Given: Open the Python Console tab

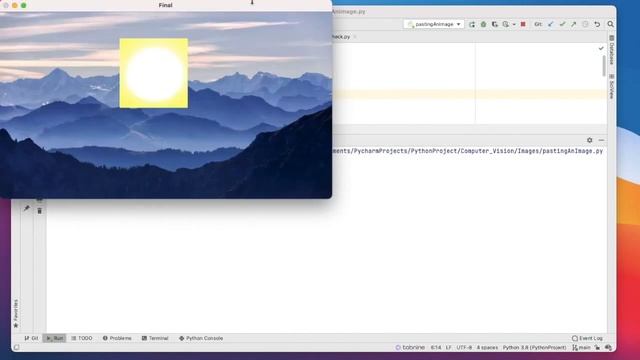Looking at the screenshot, I should pos(201,338).
